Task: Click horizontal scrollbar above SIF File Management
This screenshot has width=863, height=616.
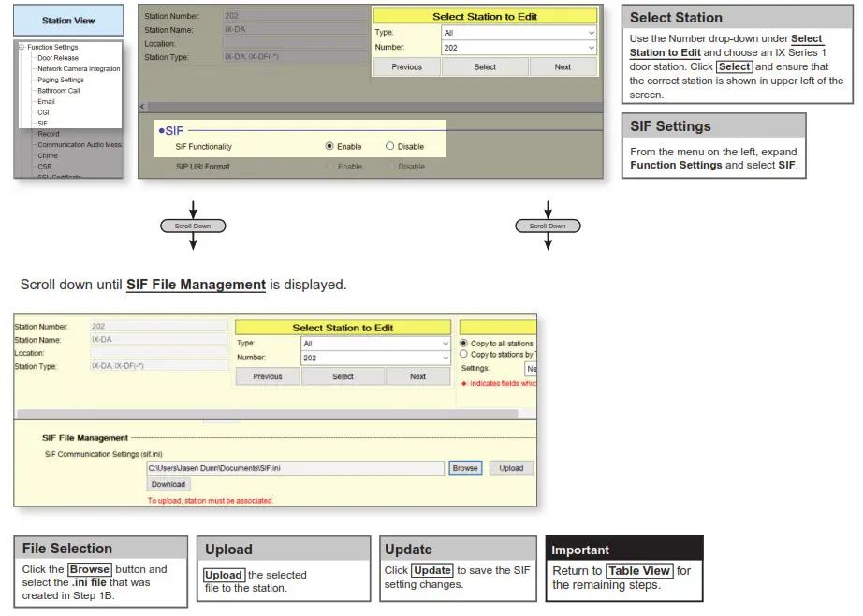Action: click(267, 414)
